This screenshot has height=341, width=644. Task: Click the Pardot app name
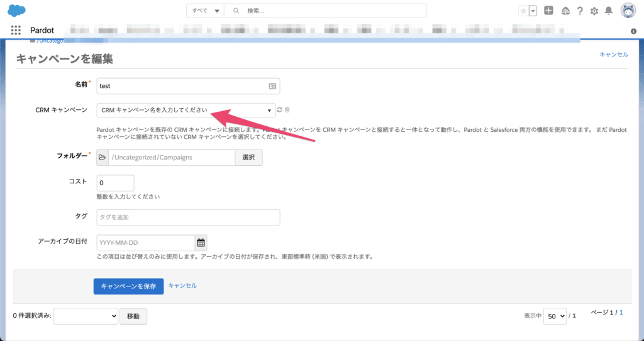[42, 30]
